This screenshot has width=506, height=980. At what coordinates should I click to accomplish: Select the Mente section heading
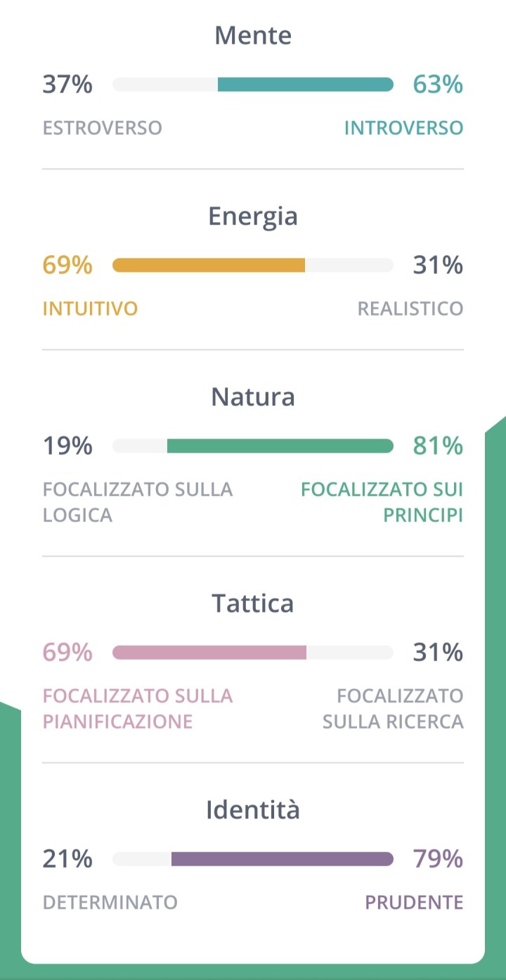tap(253, 35)
